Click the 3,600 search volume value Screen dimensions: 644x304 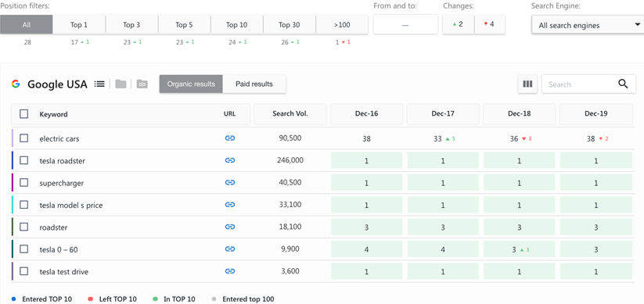point(290,270)
